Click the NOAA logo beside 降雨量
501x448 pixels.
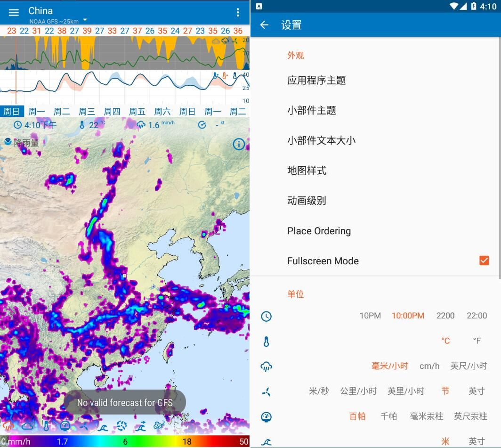click(9, 142)
